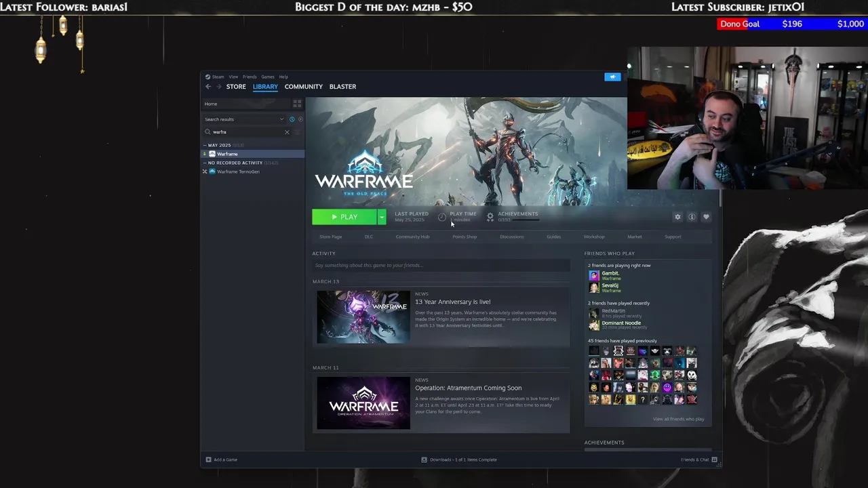Open Gambit's friend avatar
868x488 pixels.
pos(594,276)
